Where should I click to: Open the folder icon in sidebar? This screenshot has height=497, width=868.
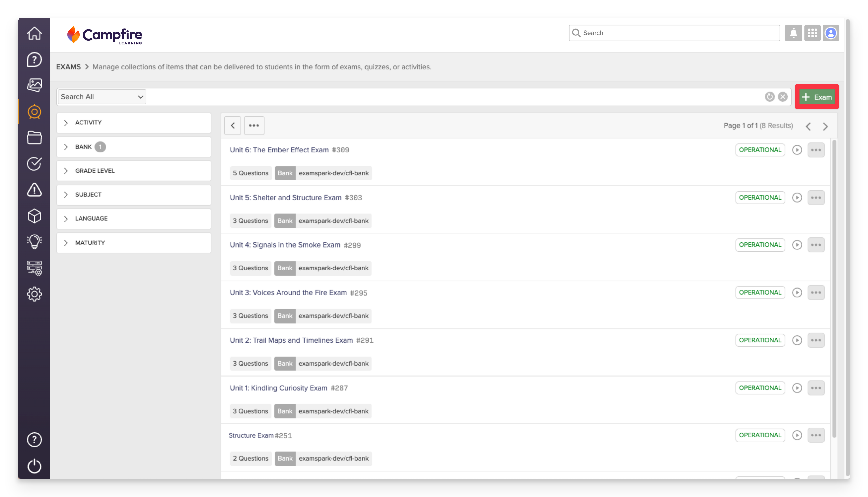(x=34, y=138)
